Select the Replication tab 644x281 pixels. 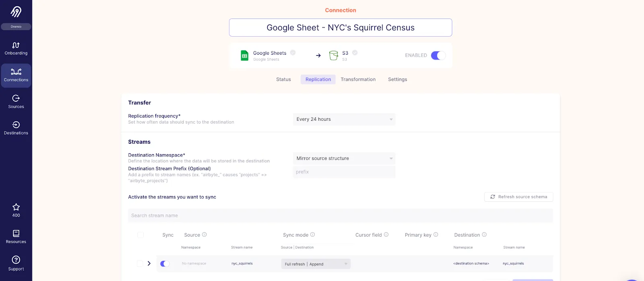tap(318, 79)
